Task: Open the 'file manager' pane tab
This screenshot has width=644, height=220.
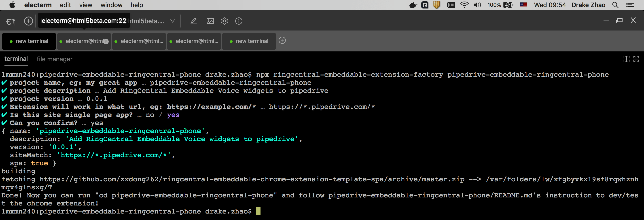Action: 55,59
